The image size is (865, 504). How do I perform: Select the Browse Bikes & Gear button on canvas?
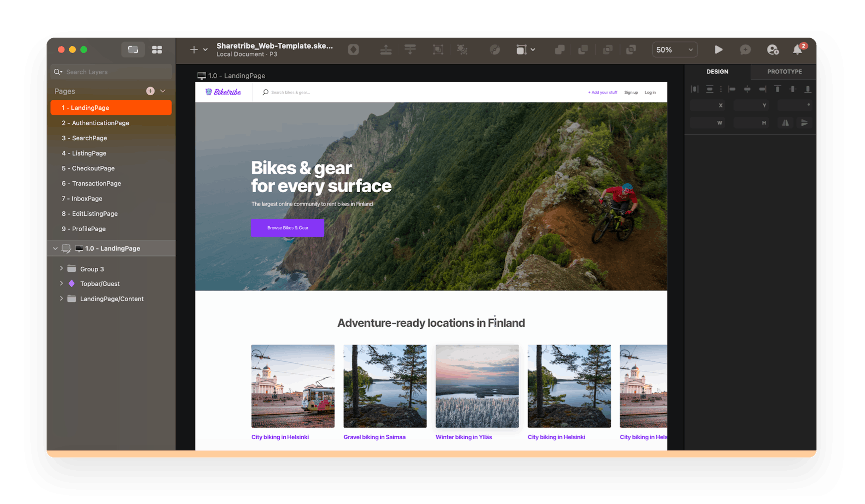pos(288,228)
